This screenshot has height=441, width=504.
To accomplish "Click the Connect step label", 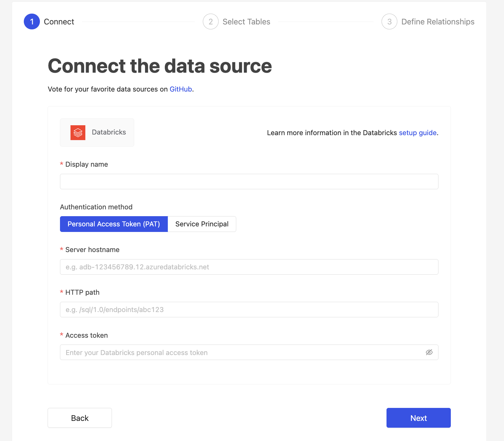I will point(59,22).
